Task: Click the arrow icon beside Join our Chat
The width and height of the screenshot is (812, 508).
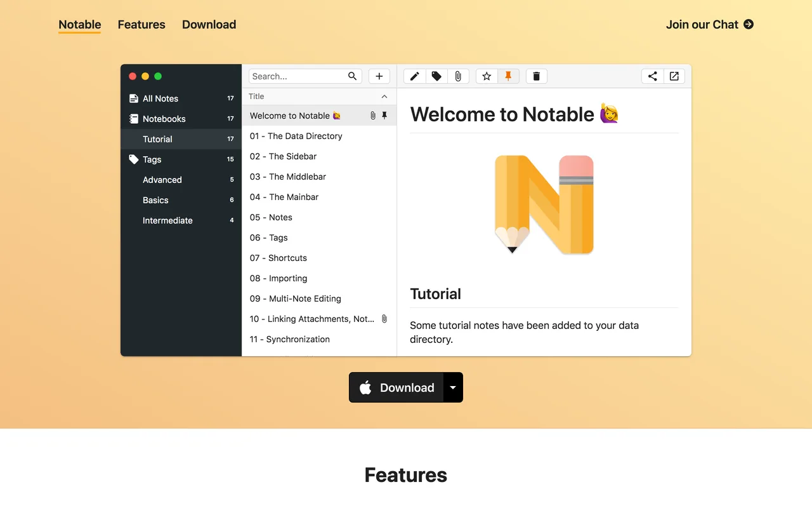Action: pyautogui.click(x=749, y=24)
